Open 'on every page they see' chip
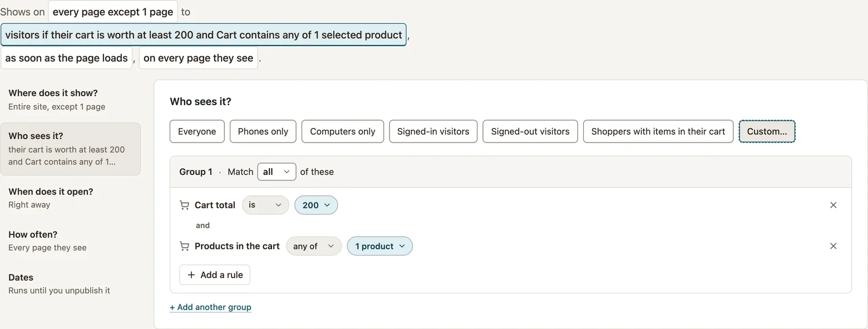 point(199,58)
